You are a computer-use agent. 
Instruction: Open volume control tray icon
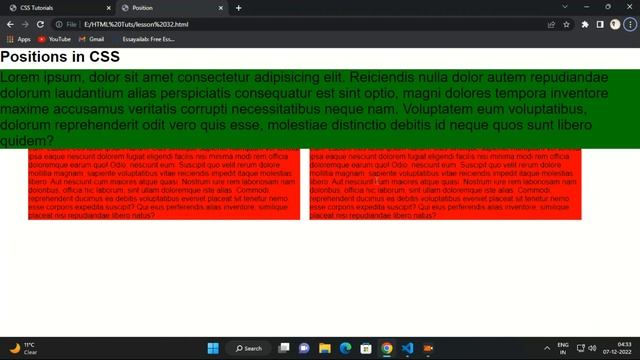(593, 348)
